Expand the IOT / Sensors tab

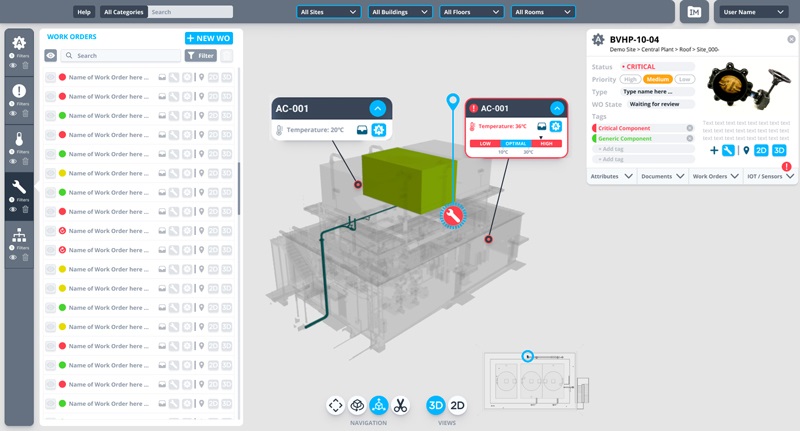tap(770, 176)
